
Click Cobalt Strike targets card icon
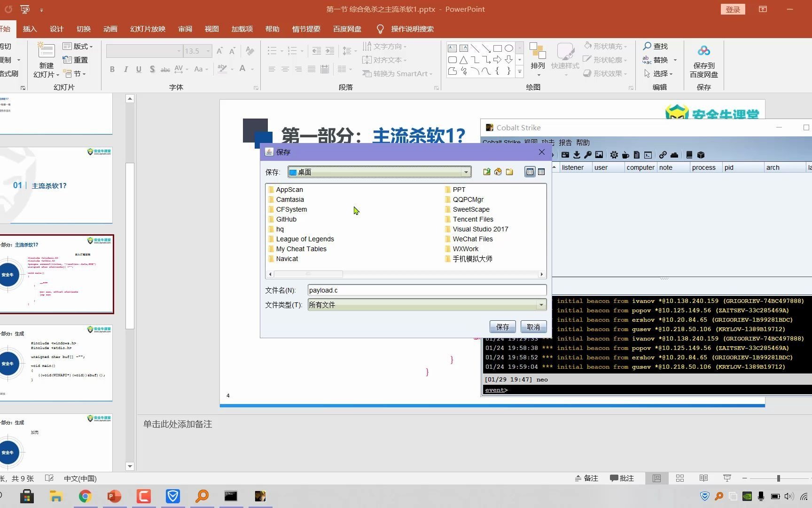565,155
